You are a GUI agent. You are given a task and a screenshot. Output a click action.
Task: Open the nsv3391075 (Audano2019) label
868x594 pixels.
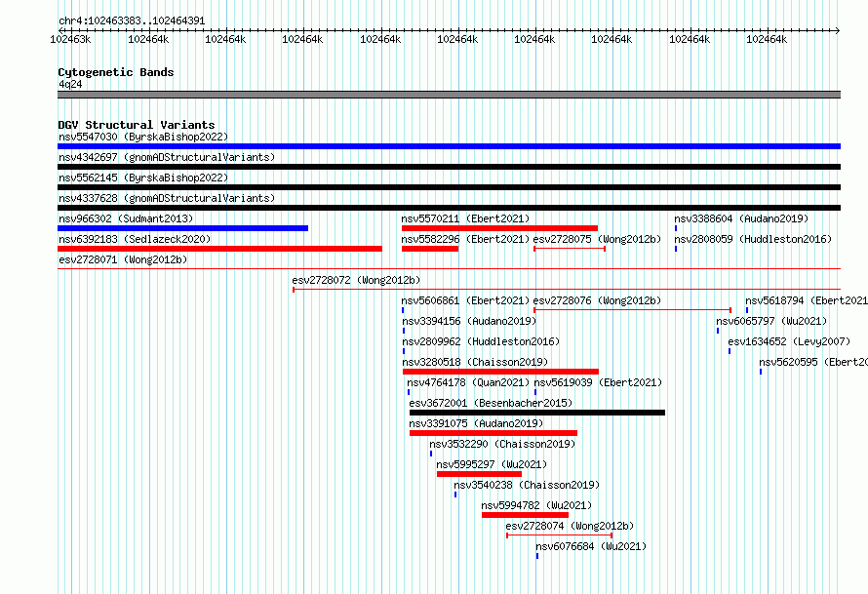click(476, 423)
